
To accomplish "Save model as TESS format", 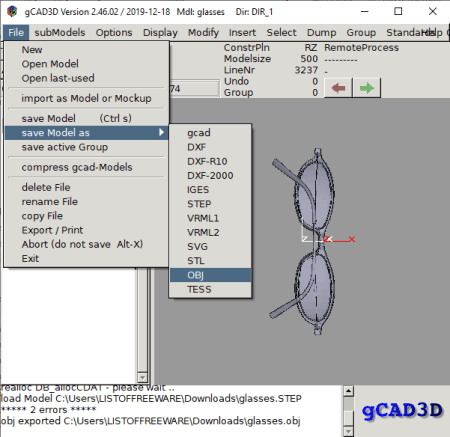I will click(210, 289).
